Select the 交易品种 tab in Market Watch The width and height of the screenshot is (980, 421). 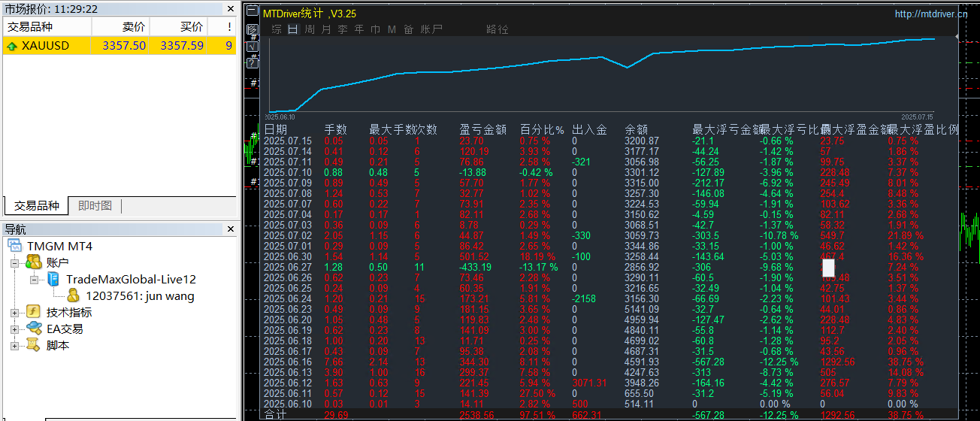(37, 205)
